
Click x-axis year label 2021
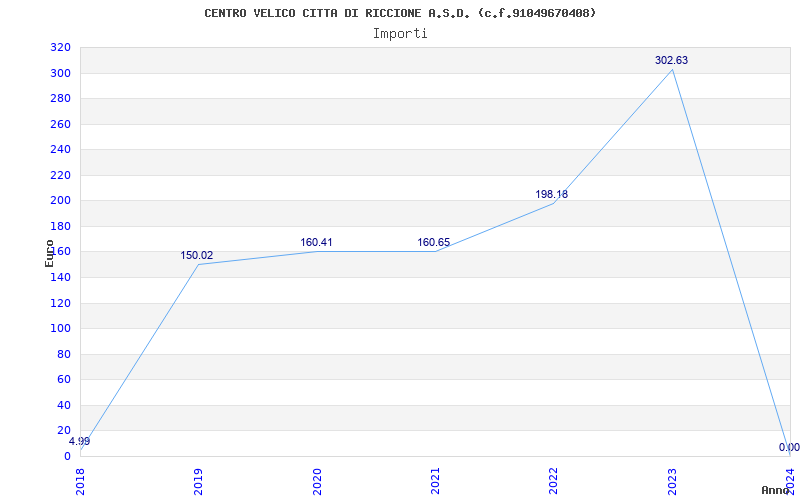click(435, 481)
